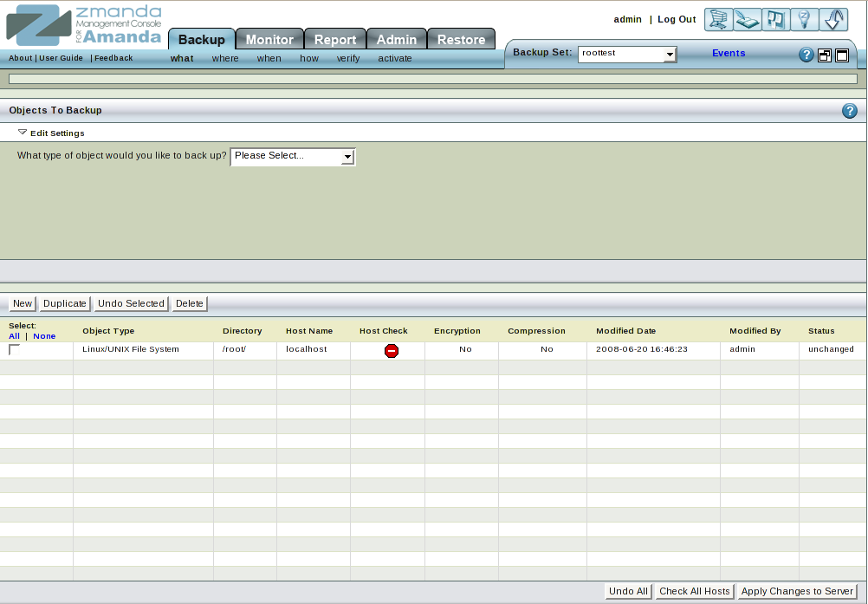Click the Delete button
Image resolution: width=868 pixels, height=604 pixels.
190,303
